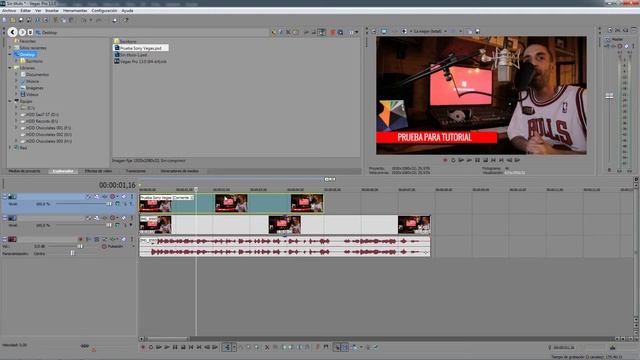Screen dimensions: 640x360
Task: Click preview on external monitor icon
Action: pos(384,31)
